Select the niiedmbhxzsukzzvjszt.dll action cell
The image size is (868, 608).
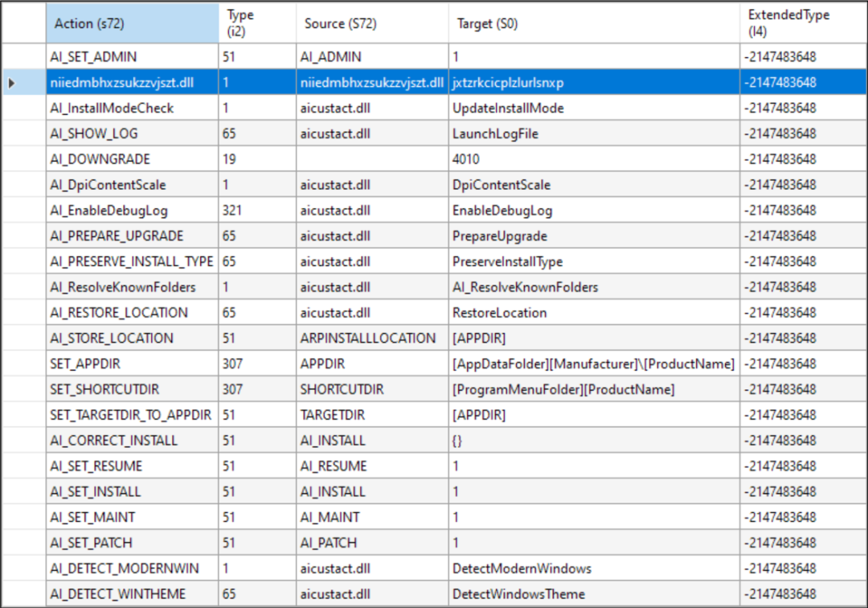tap(133, 83)
